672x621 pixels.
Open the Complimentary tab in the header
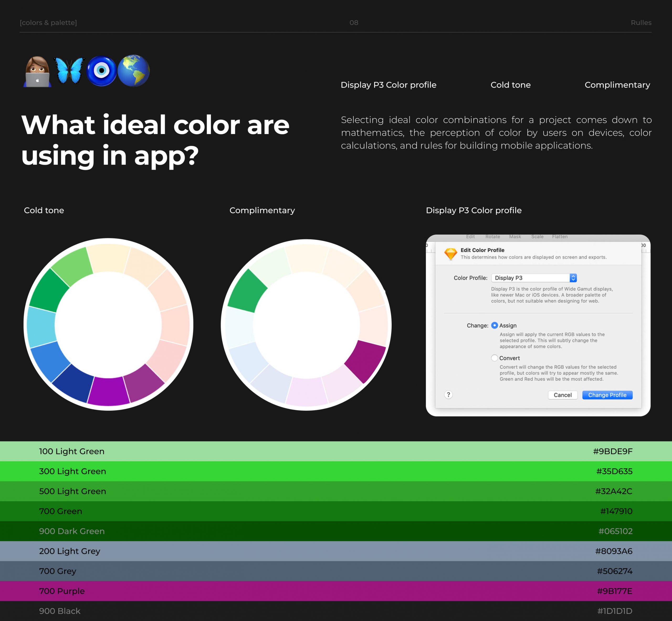pyautogui.click(x=617, y=85)
